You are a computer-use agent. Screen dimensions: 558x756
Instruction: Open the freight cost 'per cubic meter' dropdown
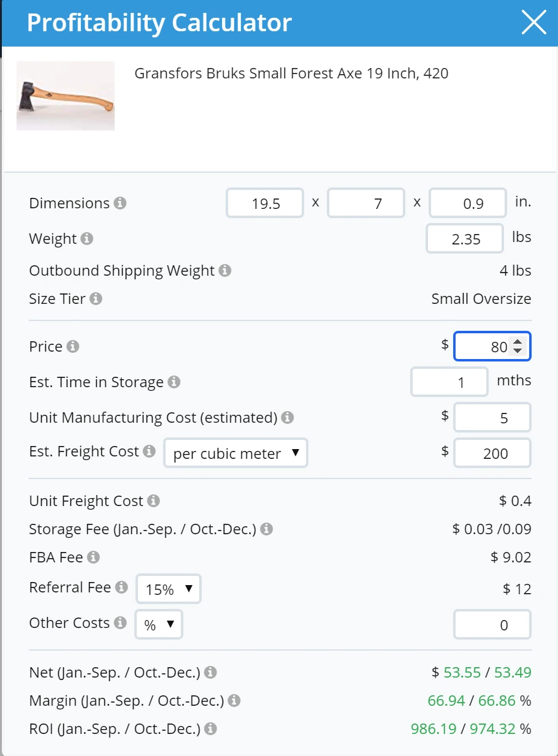pos(235,453)
